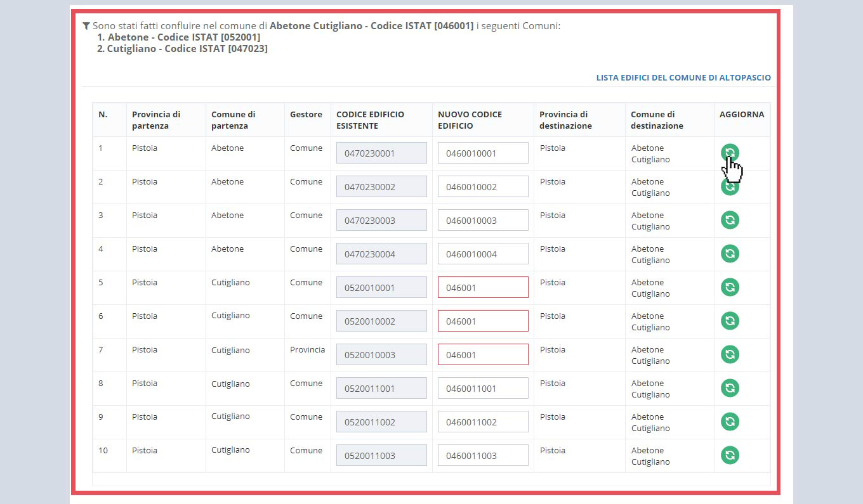Click red-bordered new code field in row 5
The image size is (863, 504).
(483, 287)
